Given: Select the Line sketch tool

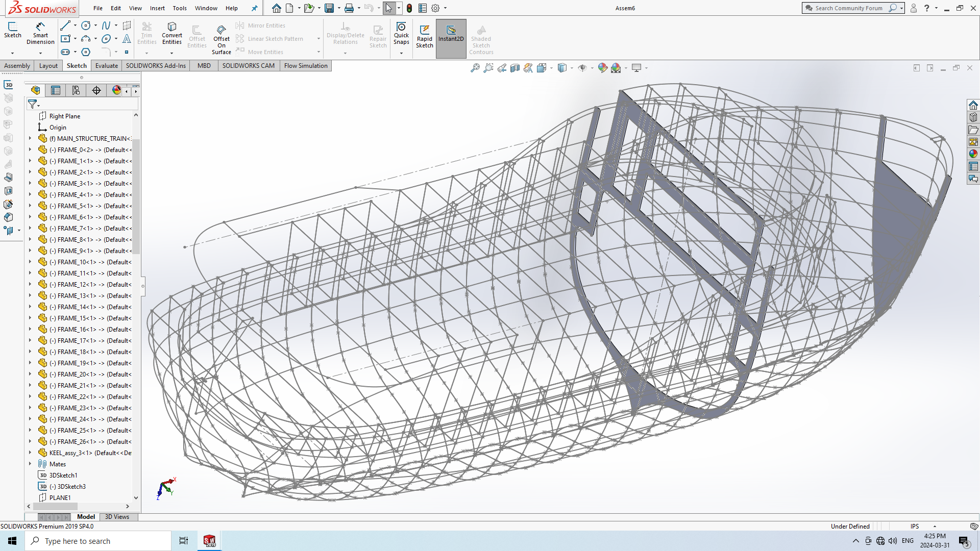Looking at the screenshot, I should (x=65, y=26).
